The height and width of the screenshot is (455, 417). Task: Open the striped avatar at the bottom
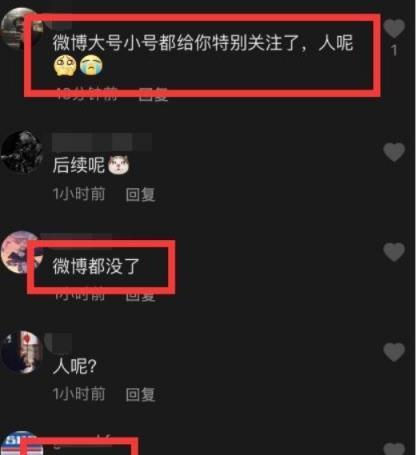coord(20,443)
